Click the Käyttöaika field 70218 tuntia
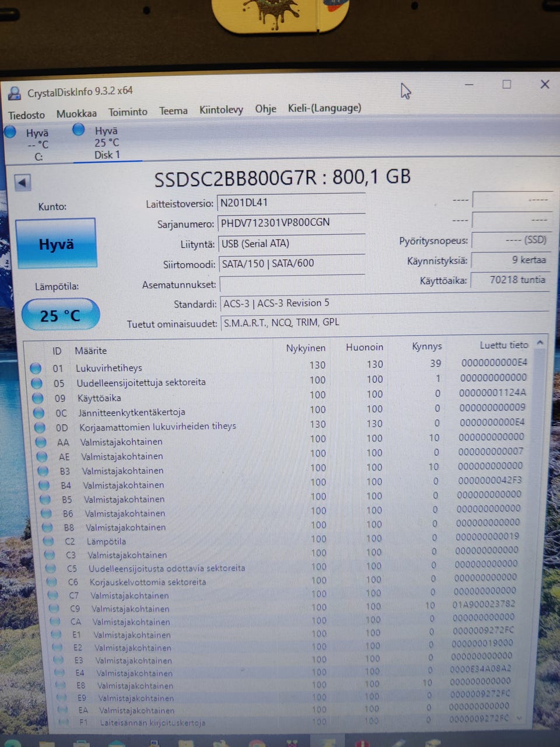 510,280
